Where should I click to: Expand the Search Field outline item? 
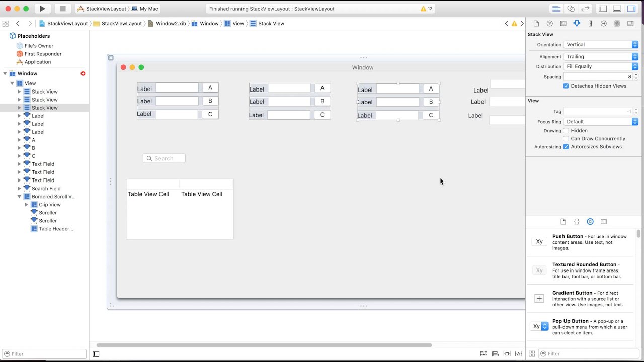[x=20, y=189]
